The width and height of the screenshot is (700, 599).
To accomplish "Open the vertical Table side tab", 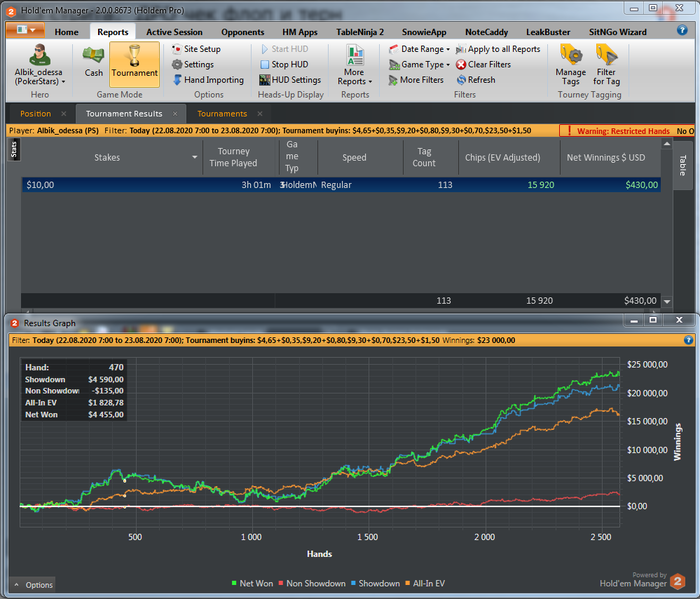I will click(683, 166).
